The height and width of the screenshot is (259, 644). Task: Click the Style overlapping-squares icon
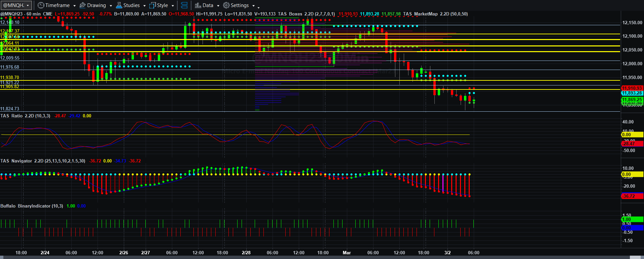153,5
